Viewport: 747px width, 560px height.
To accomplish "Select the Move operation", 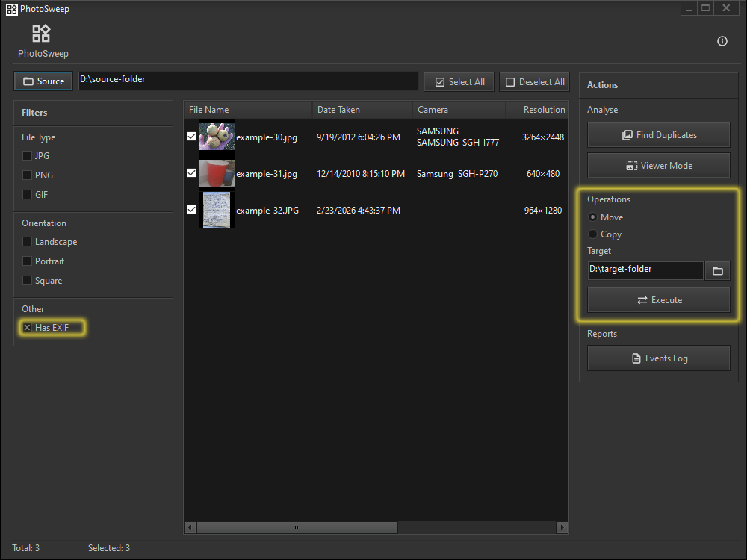I will (x=594, y=217).
